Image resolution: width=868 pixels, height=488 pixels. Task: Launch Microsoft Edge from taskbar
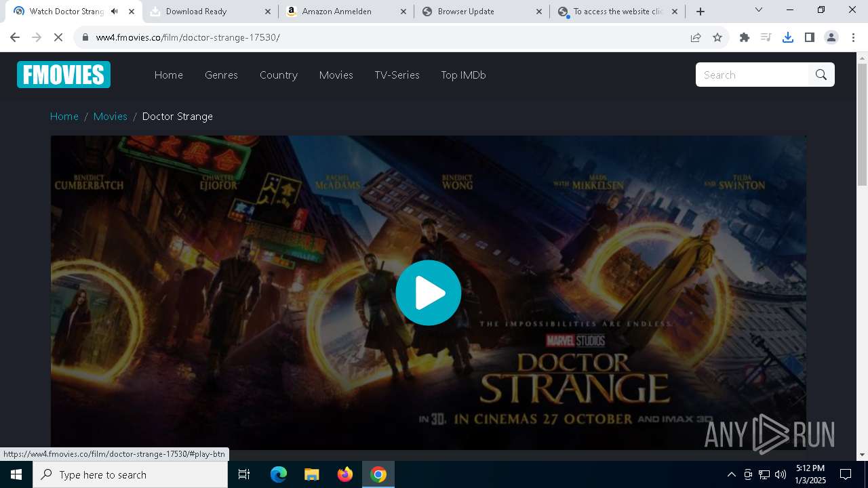tap(279, 474)
